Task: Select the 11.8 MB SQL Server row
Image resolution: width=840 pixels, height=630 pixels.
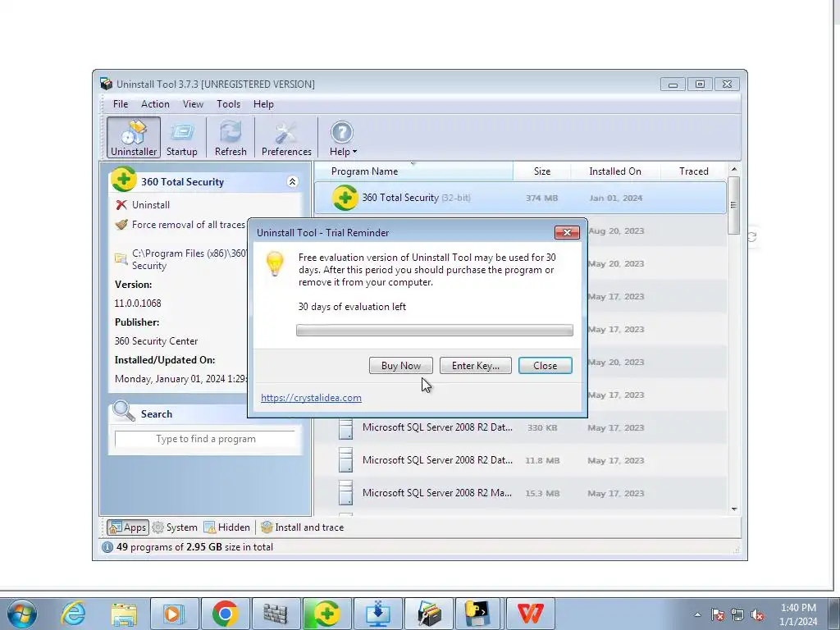Action: coord(520,460)
